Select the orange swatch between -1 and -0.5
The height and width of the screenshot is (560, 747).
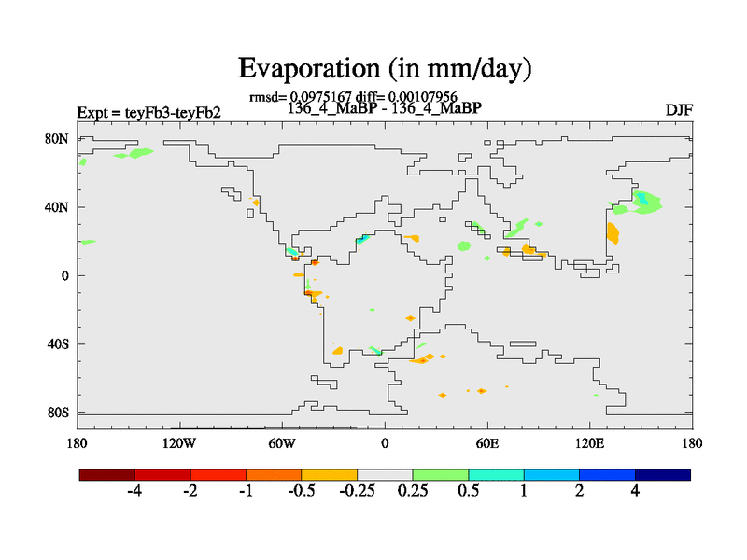click(274, 474)
